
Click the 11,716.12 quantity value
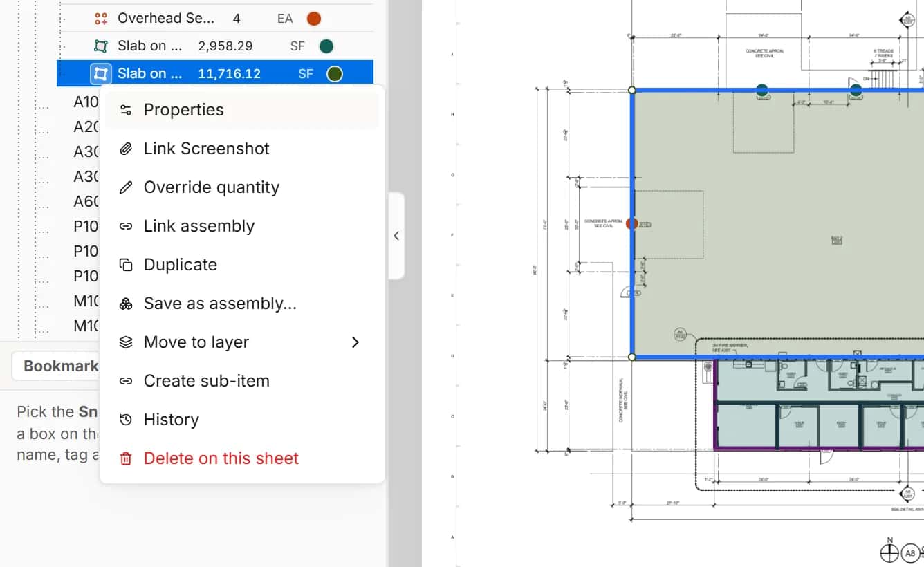pyautogui.click(x=230, y=74)
